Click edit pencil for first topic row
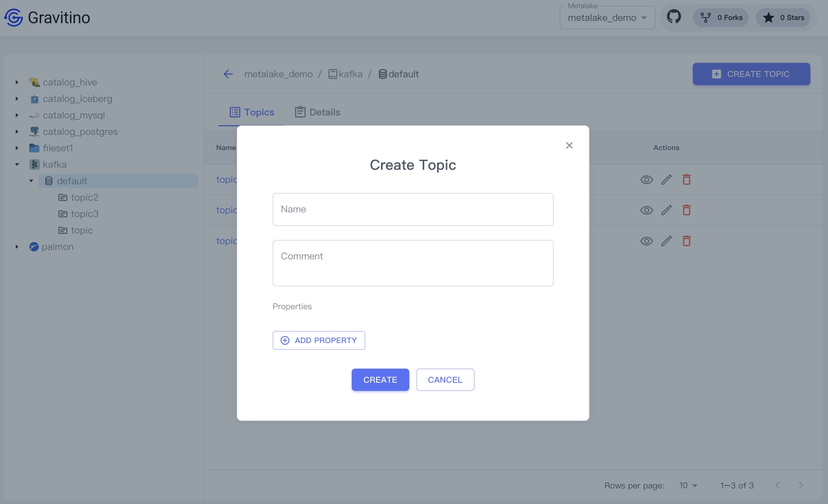 click(x=666, y=180)
